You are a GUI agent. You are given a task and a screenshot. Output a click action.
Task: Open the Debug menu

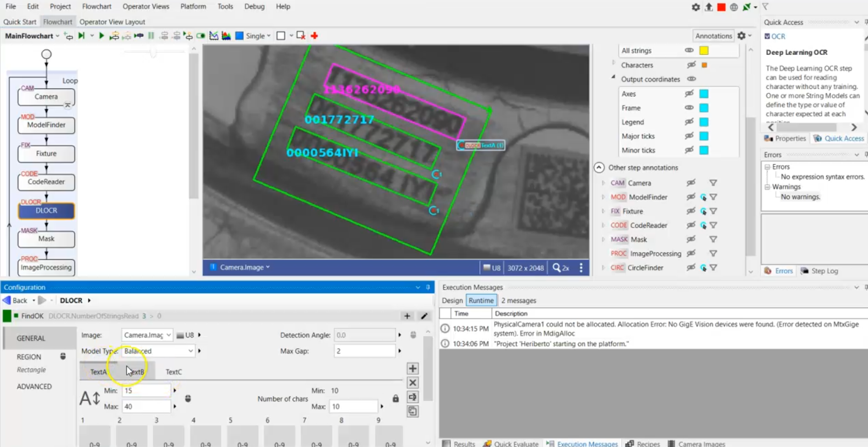254,6
